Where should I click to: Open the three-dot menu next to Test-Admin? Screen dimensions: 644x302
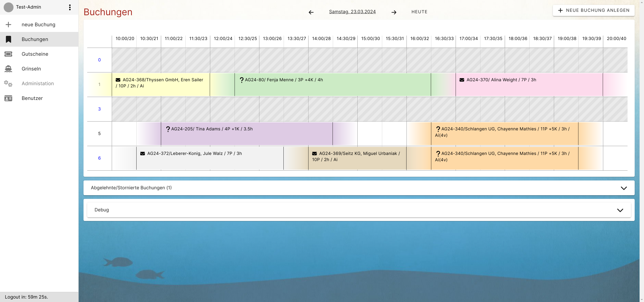[x=70, y=7]
